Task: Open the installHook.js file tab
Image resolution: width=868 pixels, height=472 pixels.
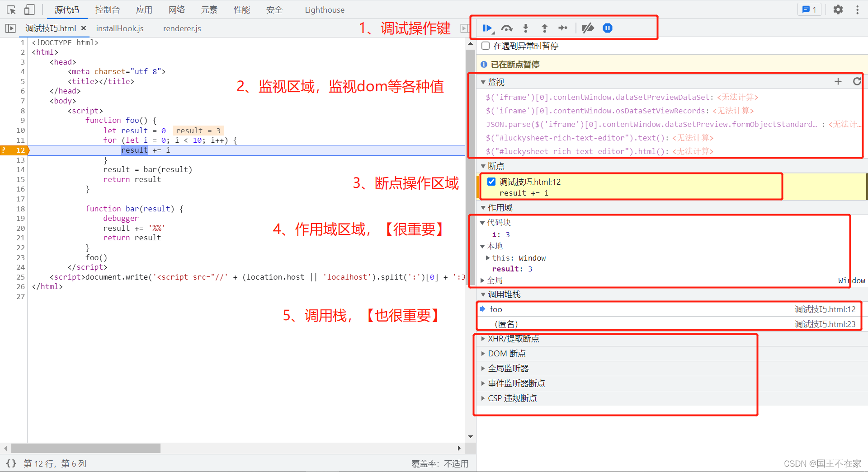Action: [120, 28]
